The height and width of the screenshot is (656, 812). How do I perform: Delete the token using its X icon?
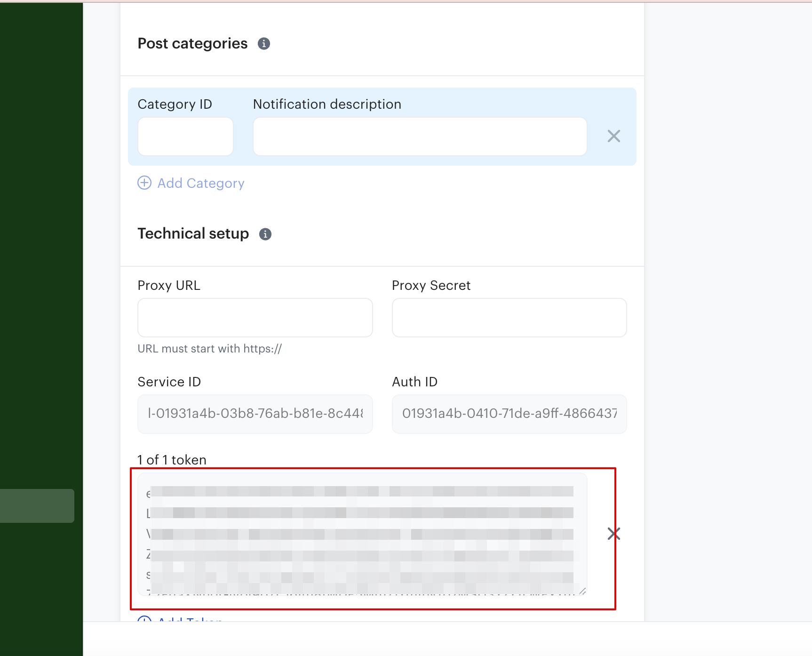[613, 534]
